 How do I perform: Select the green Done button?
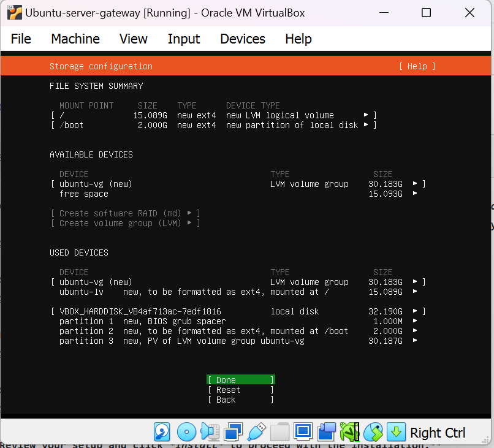click(x=241, y=379)
